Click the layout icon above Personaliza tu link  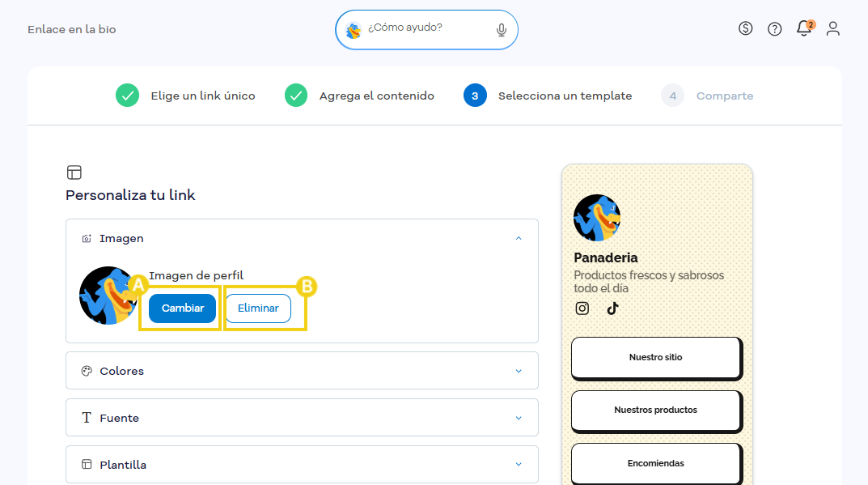click(74, 172)
